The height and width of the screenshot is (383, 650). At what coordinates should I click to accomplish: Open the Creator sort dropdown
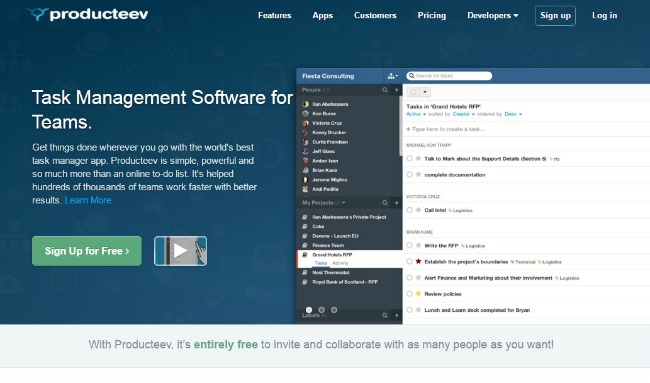coord(463,114)
